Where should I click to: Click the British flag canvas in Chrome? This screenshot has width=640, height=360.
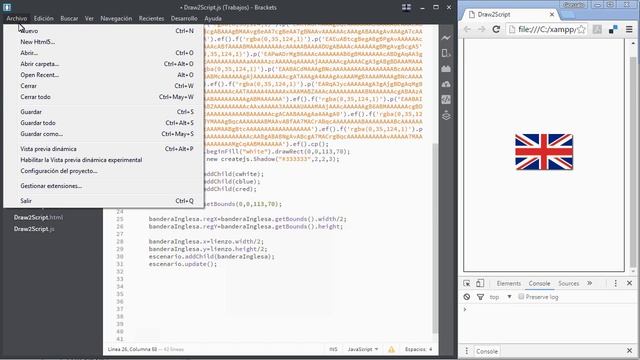(x=544, y=152)
